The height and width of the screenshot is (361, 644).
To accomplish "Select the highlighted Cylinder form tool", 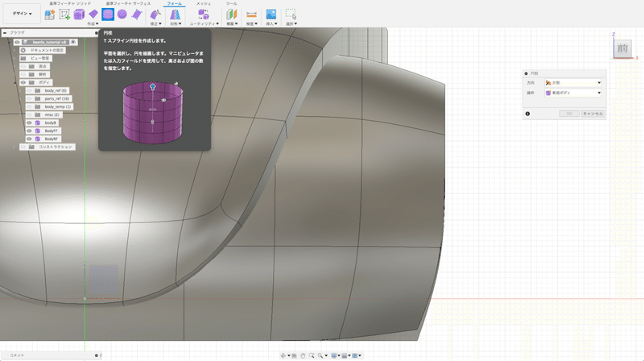I will tap(108, 15).
